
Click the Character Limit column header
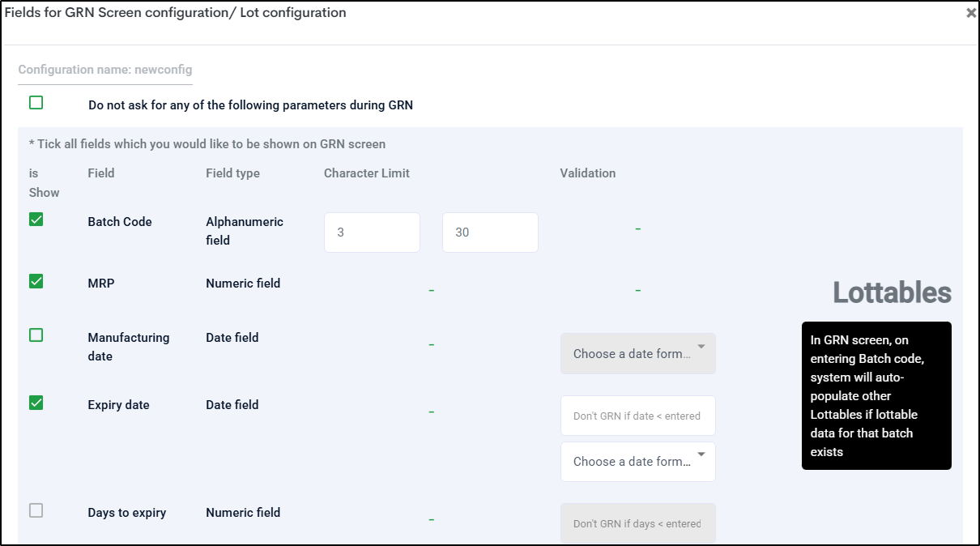click(x=367, y=173)
